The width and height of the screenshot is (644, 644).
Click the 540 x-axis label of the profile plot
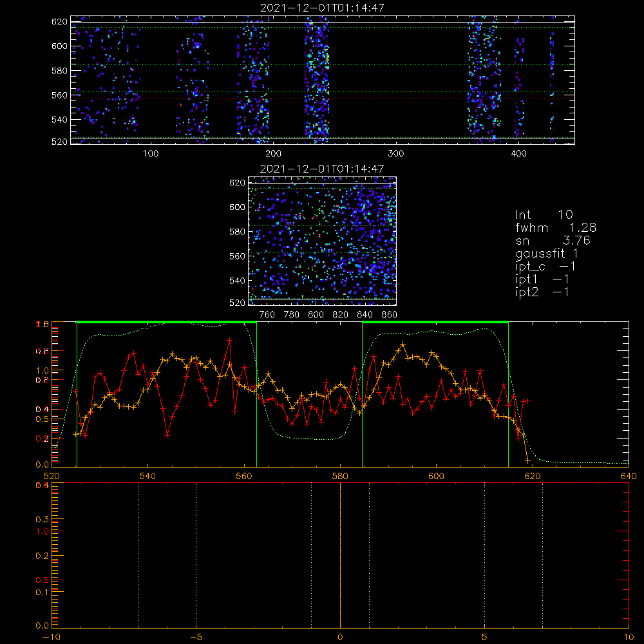[x=148, y=476]
